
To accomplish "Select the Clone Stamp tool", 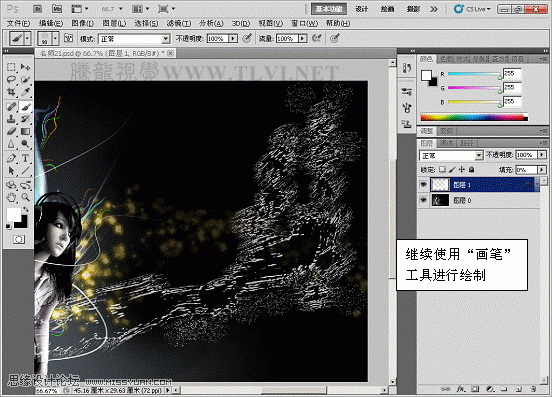I will click(11, 119).
